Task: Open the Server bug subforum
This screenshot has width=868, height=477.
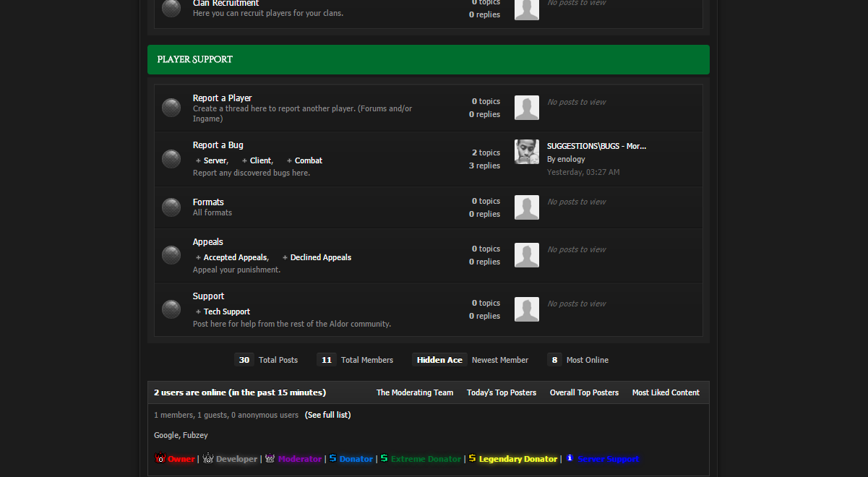Action: click(215, 160)
